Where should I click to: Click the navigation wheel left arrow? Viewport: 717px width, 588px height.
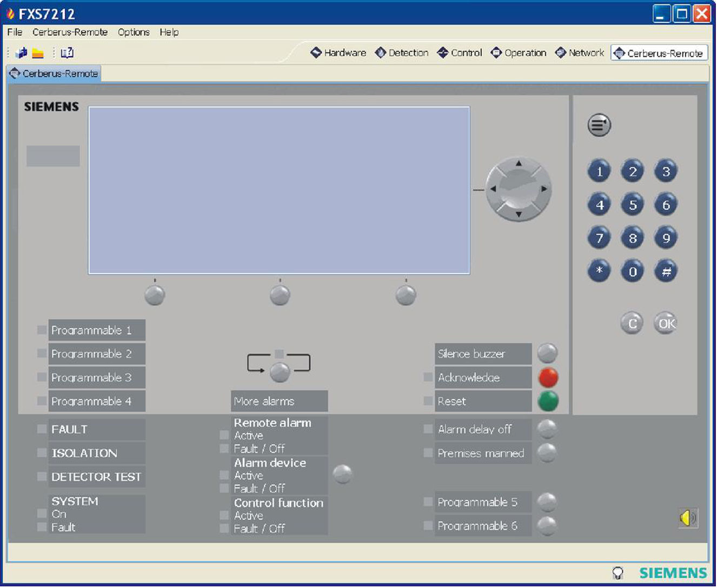click(x=493, y=189)
